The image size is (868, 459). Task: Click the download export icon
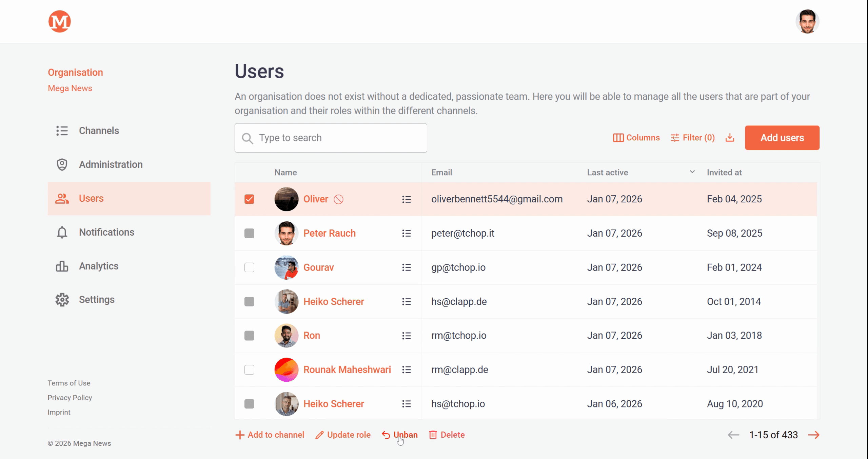pyautogui.click(x=730, y=138)
